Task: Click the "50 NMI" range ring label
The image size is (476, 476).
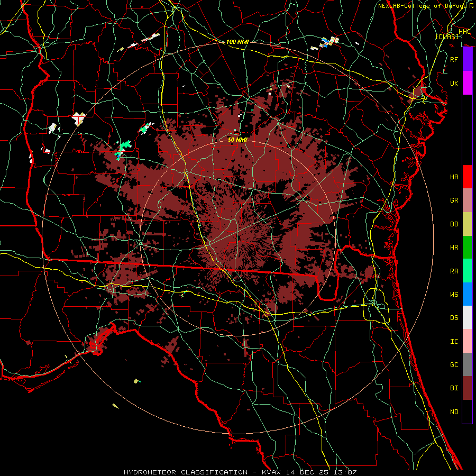Action: coord(237,140)
